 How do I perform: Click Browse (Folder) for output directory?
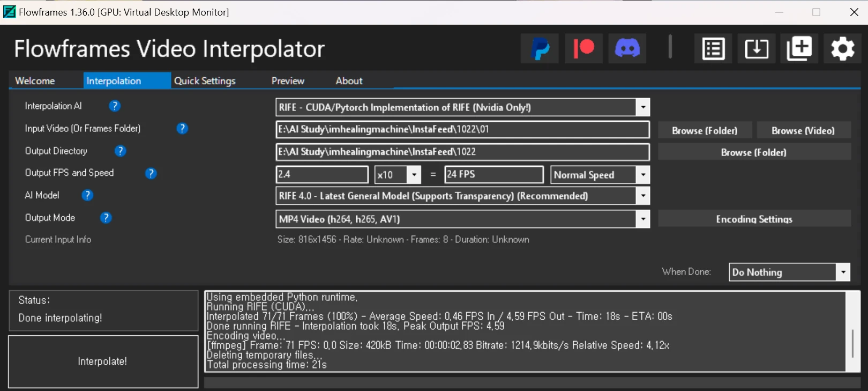pos(754,152)
